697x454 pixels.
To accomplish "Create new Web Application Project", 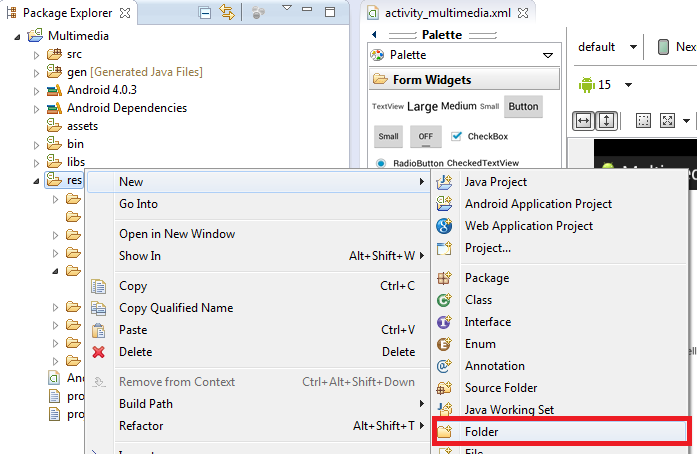I will point(560,226).
